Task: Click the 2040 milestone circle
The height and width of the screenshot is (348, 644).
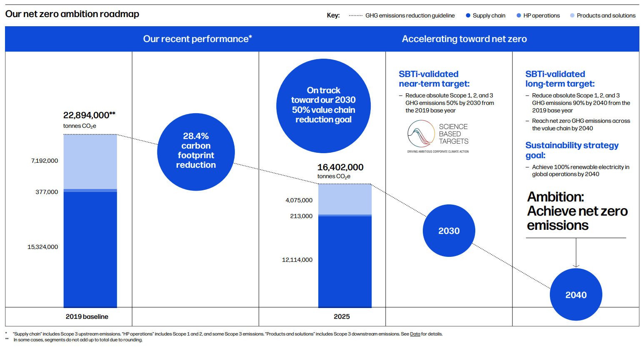Action: 576,295
